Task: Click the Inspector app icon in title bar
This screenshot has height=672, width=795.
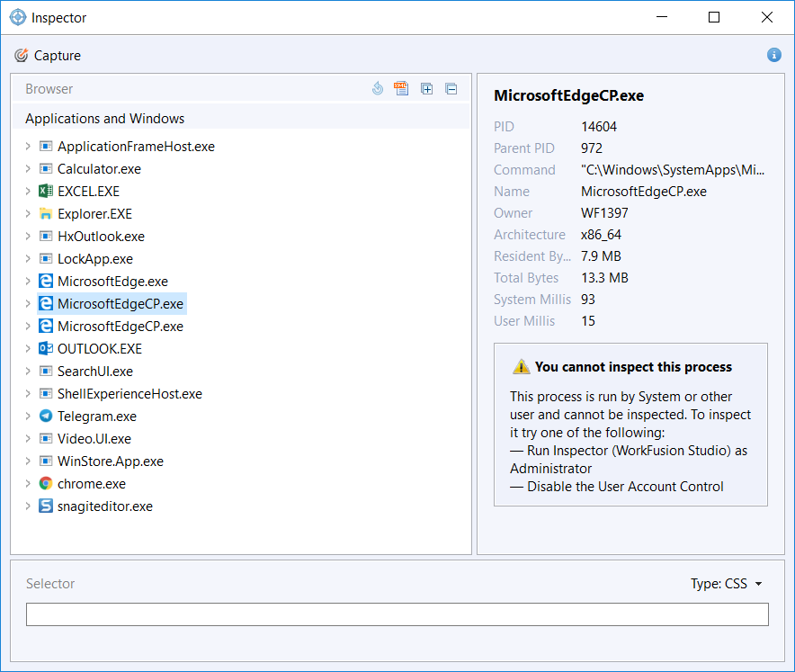Action: point(18,17)
